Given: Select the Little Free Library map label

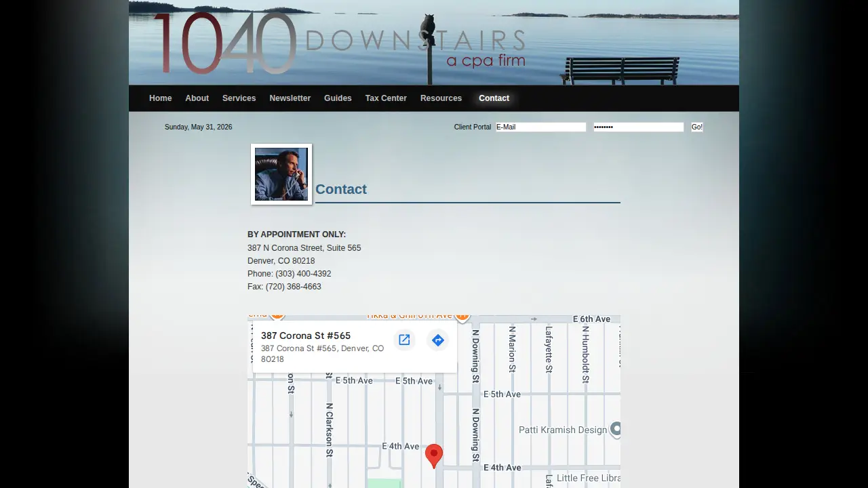Looking at the screenshot, I should [589, 478].
